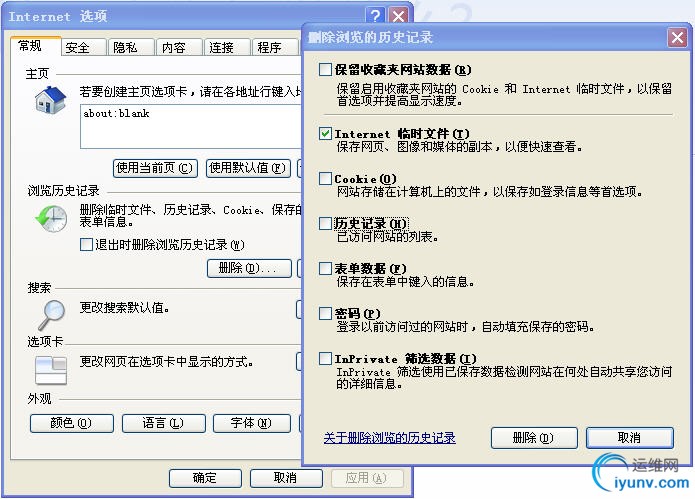Check the Cookie (O) checkbox

(x=325, y=179)
